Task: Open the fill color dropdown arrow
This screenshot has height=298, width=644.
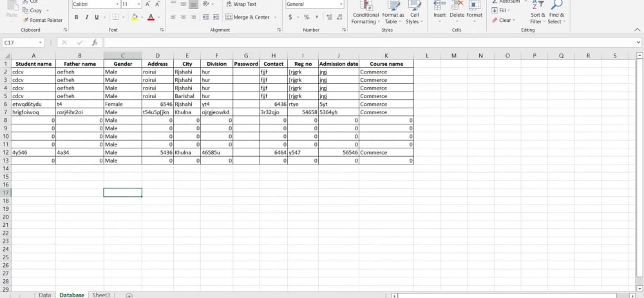Action: tap(141, 17)
